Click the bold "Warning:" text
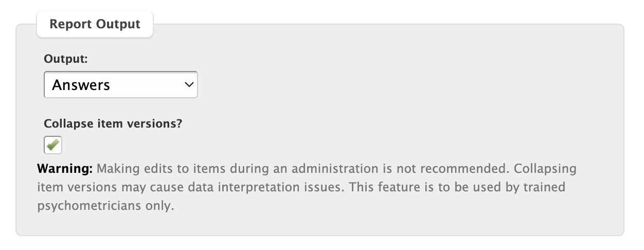 (x=65, y=169)
